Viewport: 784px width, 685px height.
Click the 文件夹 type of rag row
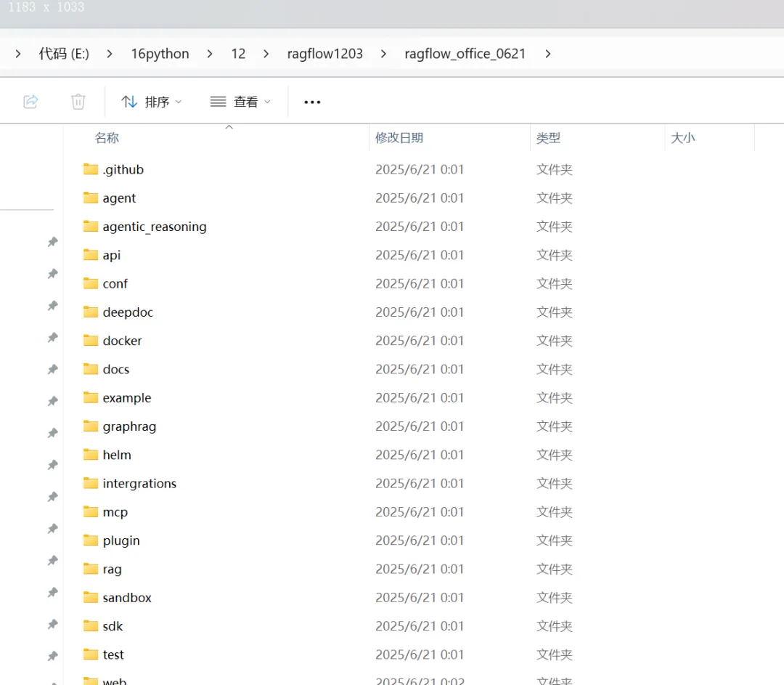tap(554, 569)
